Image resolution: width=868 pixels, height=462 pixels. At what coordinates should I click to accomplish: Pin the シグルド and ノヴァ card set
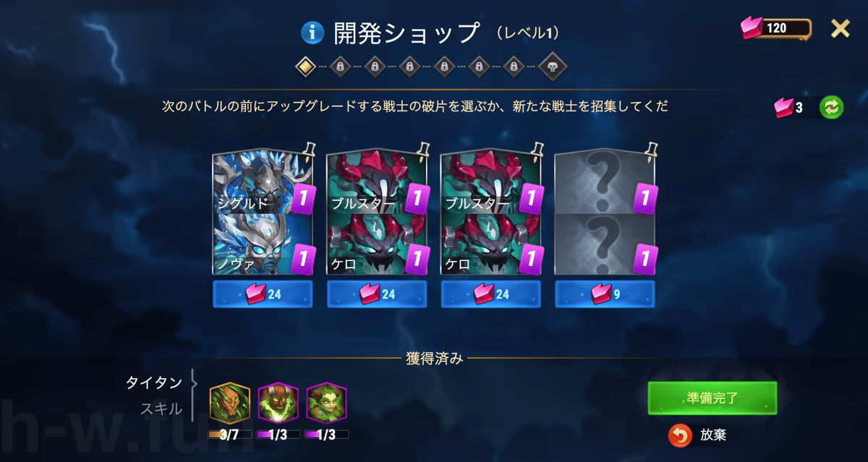309,150
